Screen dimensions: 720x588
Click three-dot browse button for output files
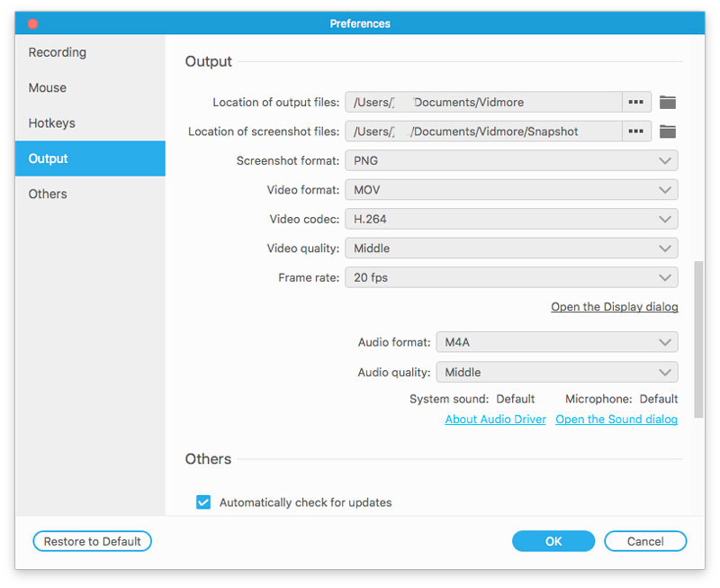coord(636,103)
